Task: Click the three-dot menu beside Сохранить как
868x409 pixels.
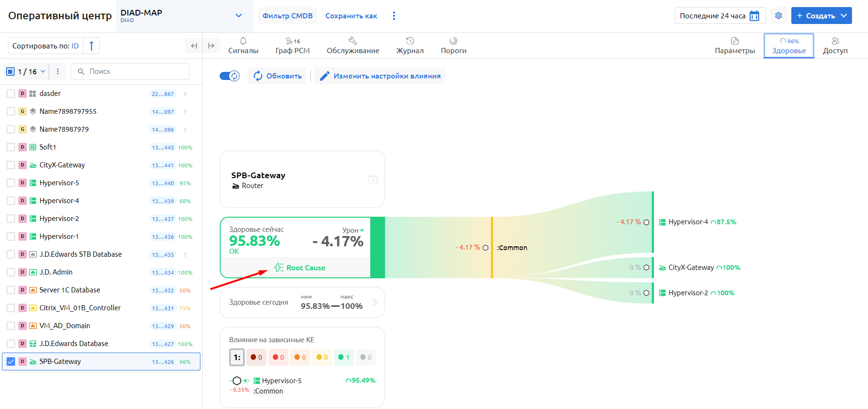Action: click(394, 16)
